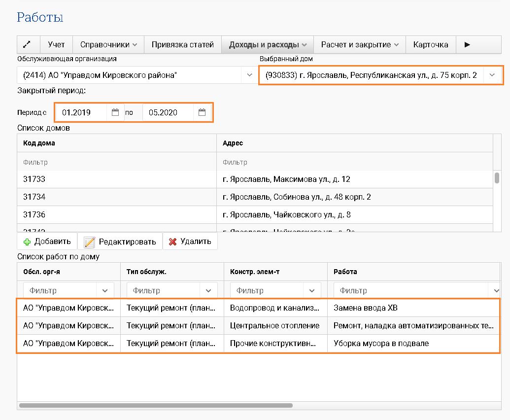
Task: Expand the Выбранный дом dropdown
Action: pyautogui.click(x=492, y=75)
